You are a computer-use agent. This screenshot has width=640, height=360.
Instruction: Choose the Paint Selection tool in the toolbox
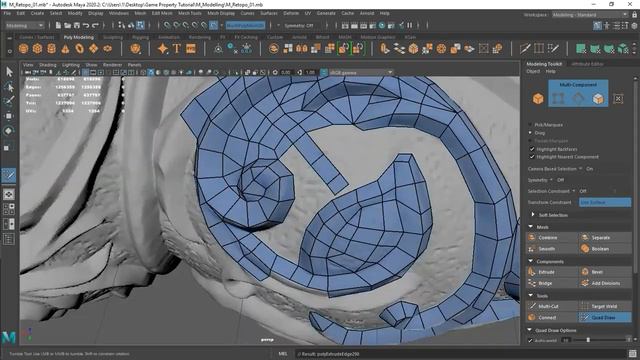pos(9,101)
